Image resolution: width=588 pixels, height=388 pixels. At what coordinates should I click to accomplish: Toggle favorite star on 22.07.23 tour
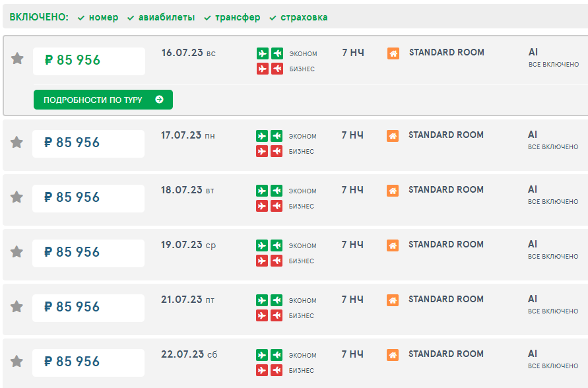tap(16, 362)
